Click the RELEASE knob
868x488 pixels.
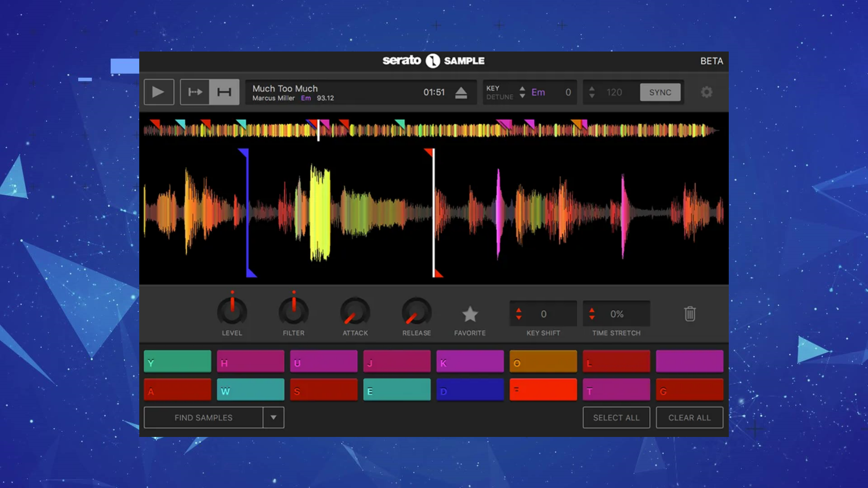pos(416,312)
